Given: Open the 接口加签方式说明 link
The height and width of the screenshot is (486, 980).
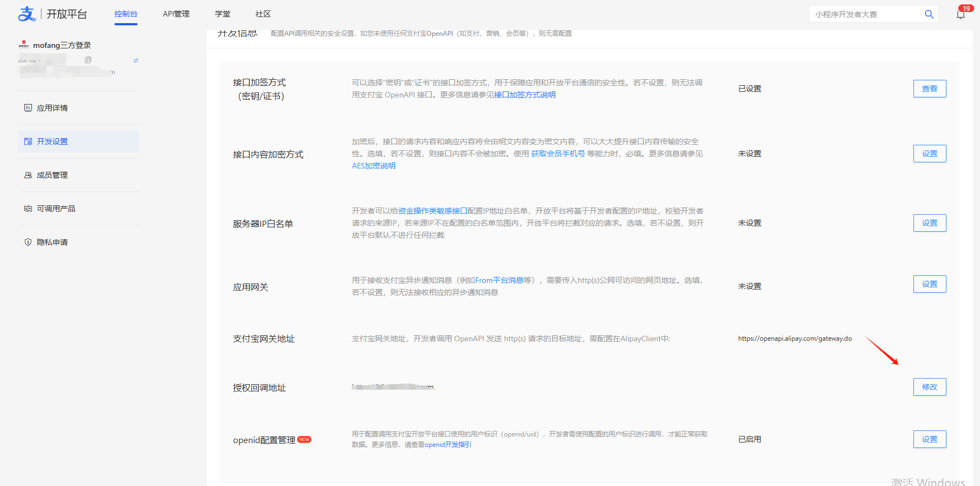Looking at the screenshot, I should (524, 95).
